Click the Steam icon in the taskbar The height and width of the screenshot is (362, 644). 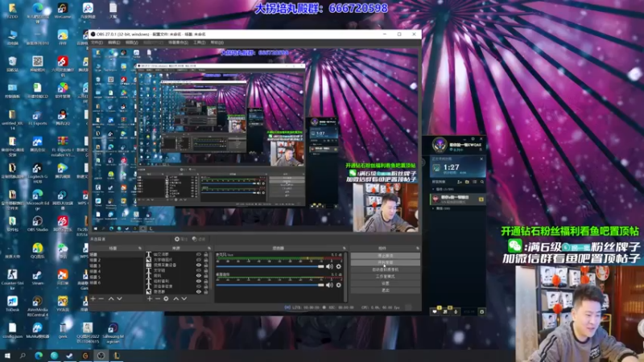point(69,356)
